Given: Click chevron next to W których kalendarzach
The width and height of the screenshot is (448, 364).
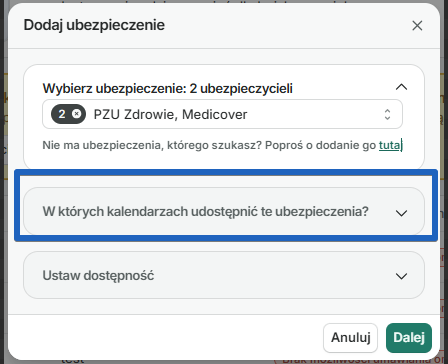Looking at the screenshot, I should coord(401,213).
